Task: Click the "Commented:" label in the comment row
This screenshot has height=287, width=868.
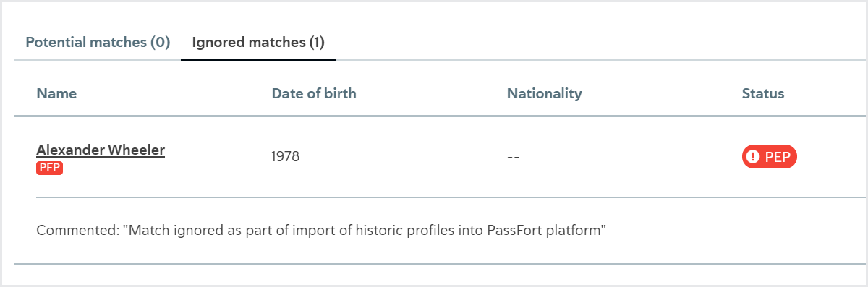Action: click(77, 231)
